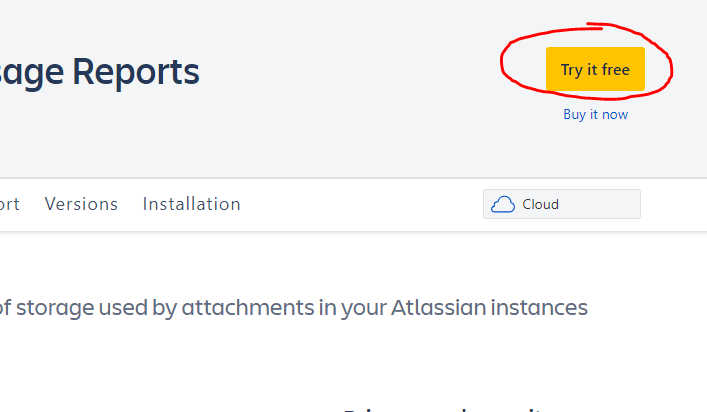The height and width of the screenshot is (412, 707).
Task: Open the Installation tab
Action: (191, 204)
